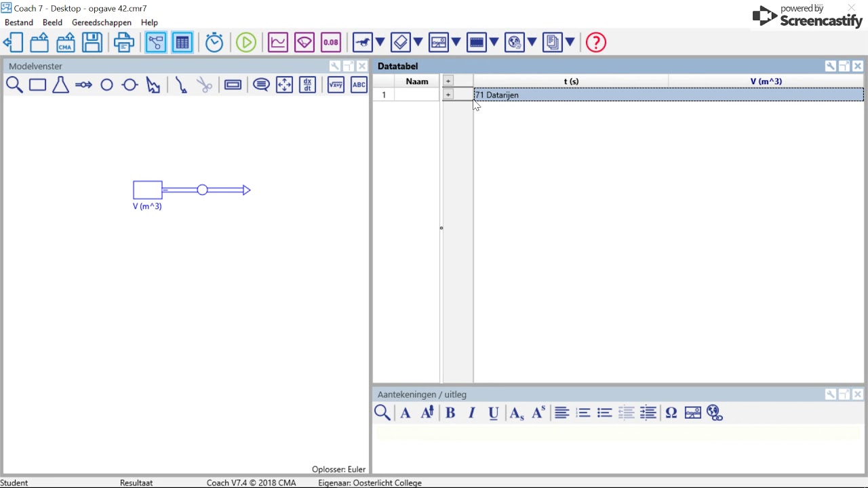Toggle italic in Aantekeningen toolbar
The image size is (868, 488).
(x=471, y=413)
